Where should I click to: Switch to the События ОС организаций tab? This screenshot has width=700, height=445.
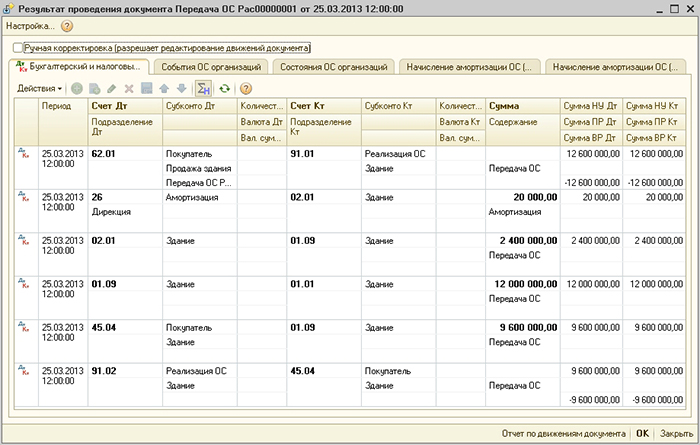(x=211, y=67)
